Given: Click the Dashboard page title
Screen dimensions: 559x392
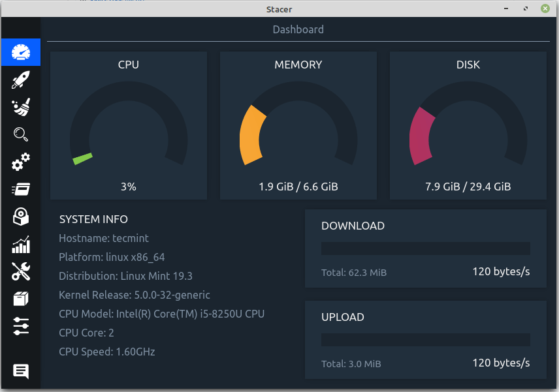Looking at the screenshot, I should tap(298, 29).
